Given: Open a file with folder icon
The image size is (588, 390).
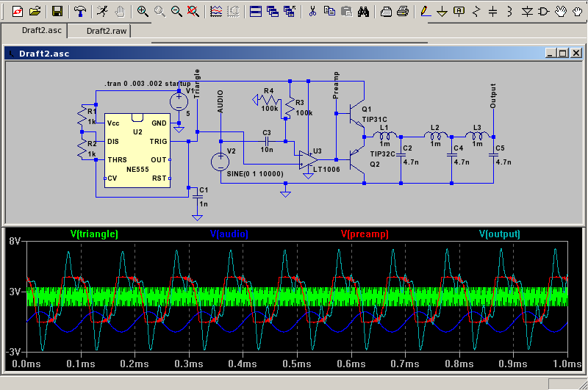Looking at the screenshot, I should [x=35, y=12].
